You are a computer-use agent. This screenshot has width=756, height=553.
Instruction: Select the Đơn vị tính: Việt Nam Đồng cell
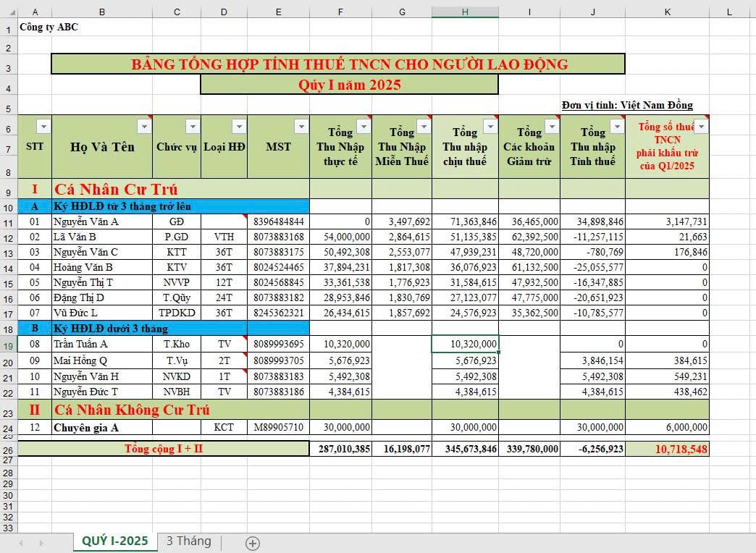pos(627,105)
